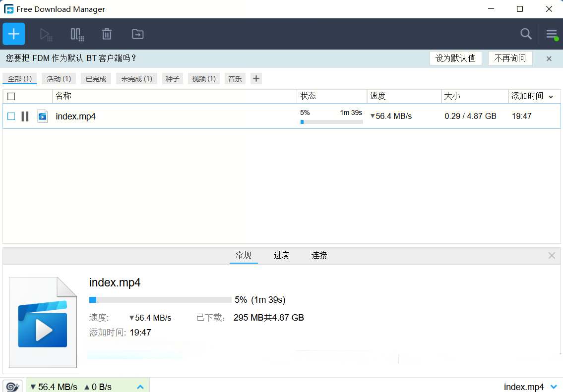Click the Free Download Manager app icon
The height and width of the screenshot is (392, 563).
pyautogui.click(x=8, y=9)
